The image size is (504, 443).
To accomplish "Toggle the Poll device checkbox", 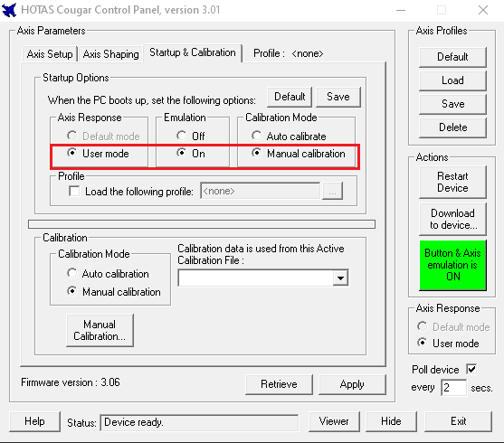I will coord(471,369).
